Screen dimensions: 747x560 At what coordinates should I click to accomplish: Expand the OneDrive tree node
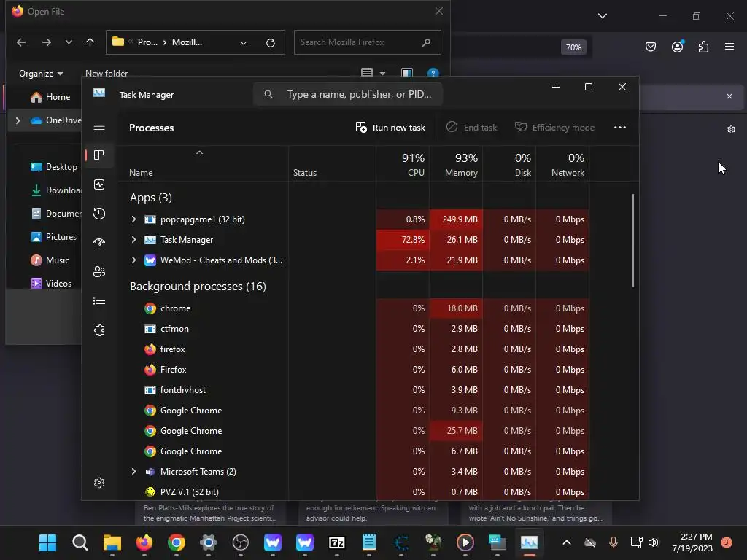pyautogui.click(x=18, y=120)
